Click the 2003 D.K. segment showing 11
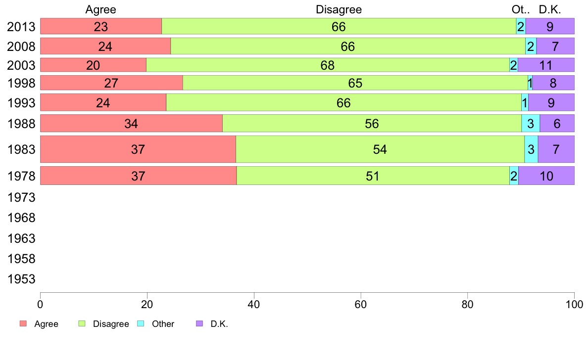 [x=546, y=65]
